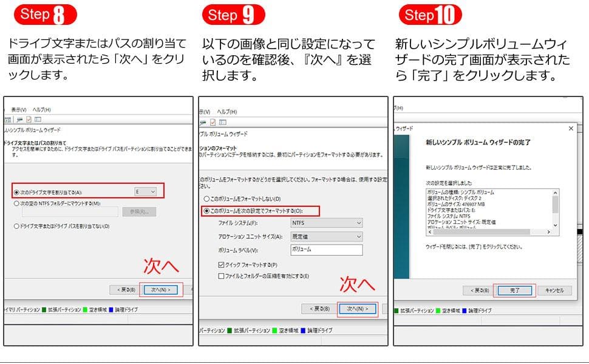Click the Properties icon on the Step 9 toolbar
Image resolution: width=589 pixels, height=364 pixels.
coord(212,120)
